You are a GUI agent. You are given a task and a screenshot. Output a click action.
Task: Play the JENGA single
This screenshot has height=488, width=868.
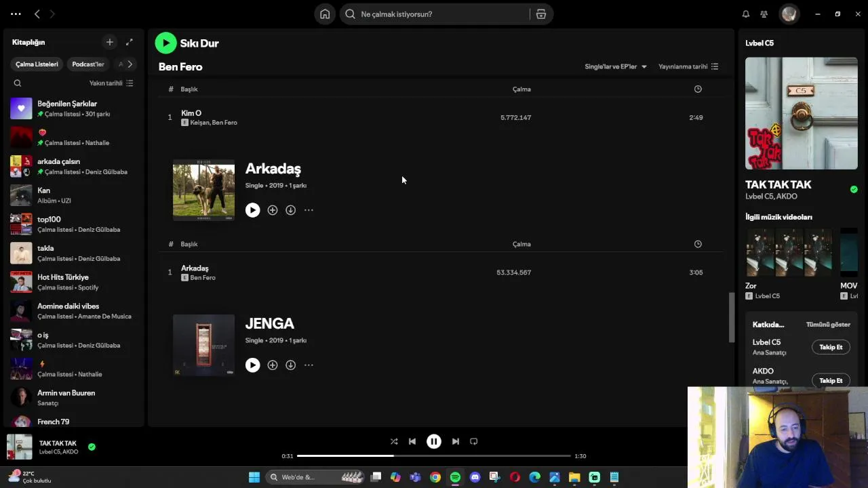252,365
